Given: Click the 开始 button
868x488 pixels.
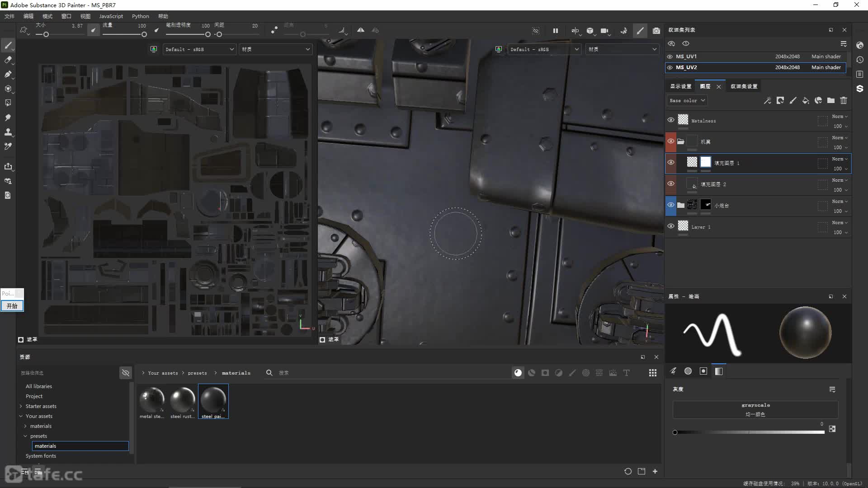Looking at the screenshot, I should (x=12, y=306).
